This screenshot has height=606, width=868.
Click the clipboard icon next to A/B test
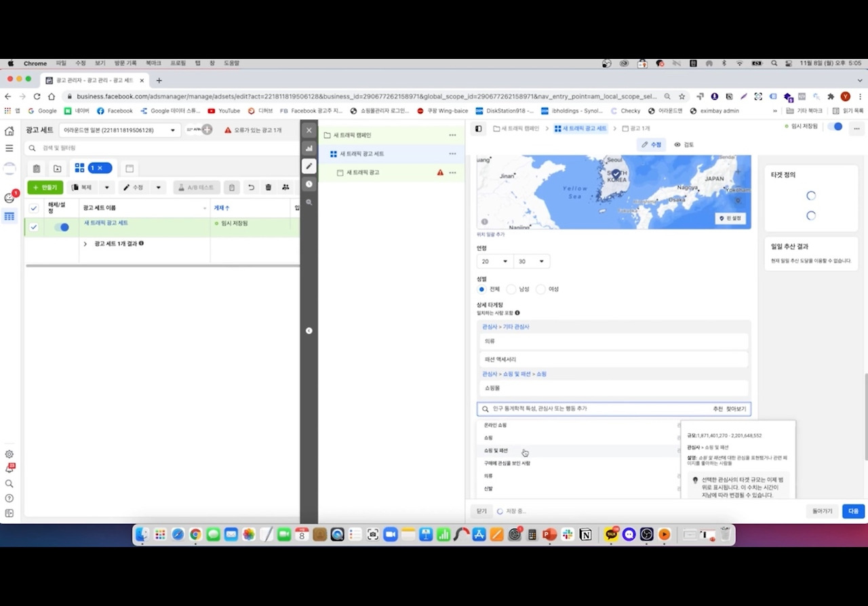[231, 187]
